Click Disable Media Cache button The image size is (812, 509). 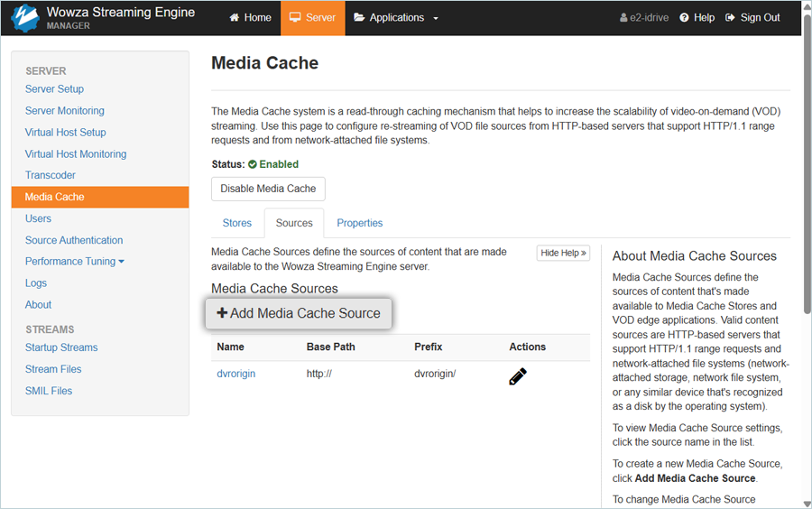268,189
